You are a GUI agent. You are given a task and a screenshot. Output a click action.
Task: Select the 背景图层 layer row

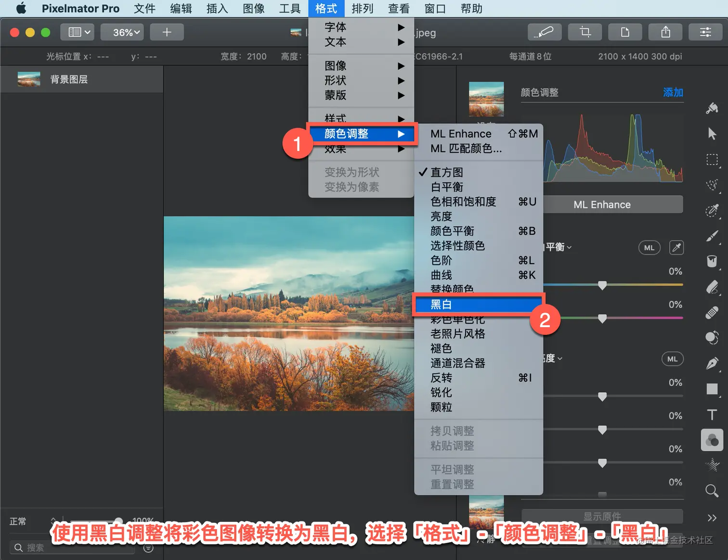click(82, 79)
